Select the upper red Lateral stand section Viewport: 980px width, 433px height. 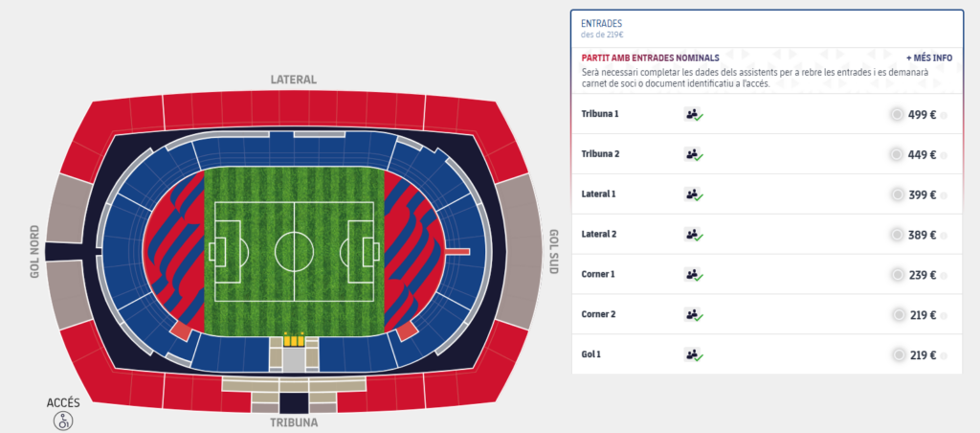coord(294,110)
